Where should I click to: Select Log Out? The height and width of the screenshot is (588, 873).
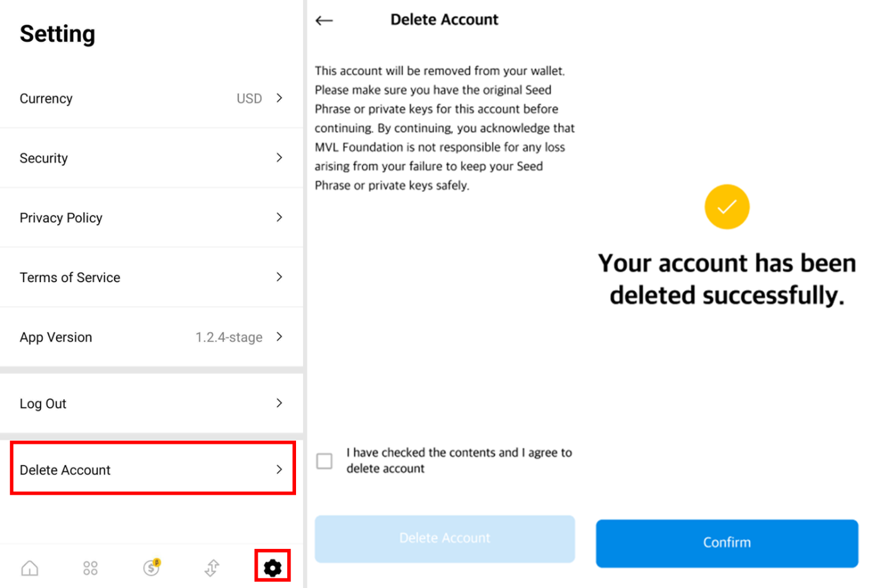pyautogui.click(x=151, y=404)
